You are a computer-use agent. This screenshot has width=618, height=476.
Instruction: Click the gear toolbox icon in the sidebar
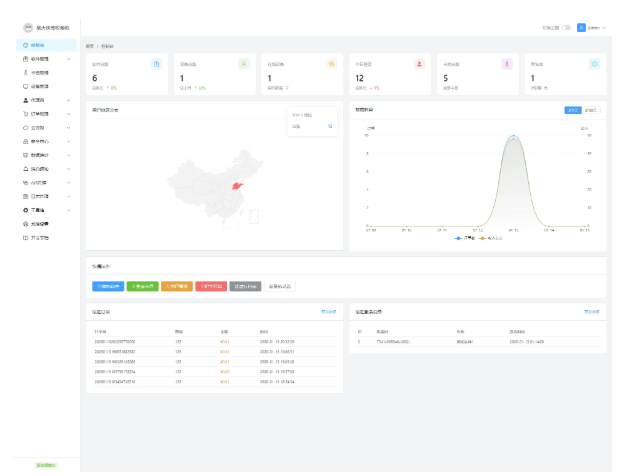pyautogui.click(x=25, y=211)
